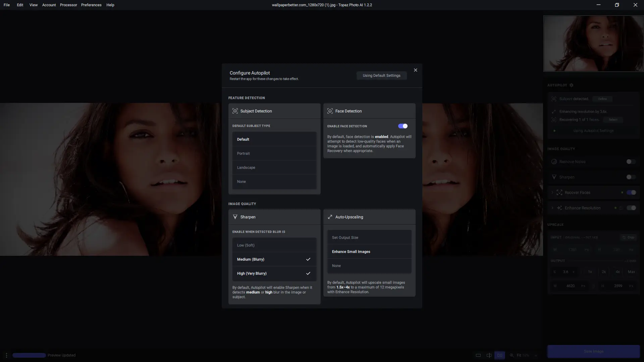Screen dimensions: 644x362
Task: Click the Subject Detection icon in dialog
Action: [x=235, y=111]
